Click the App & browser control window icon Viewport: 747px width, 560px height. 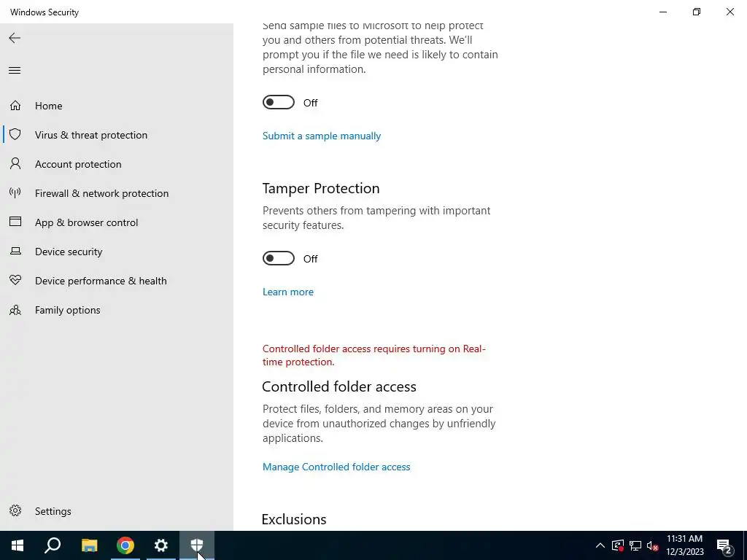pos(15,222)
